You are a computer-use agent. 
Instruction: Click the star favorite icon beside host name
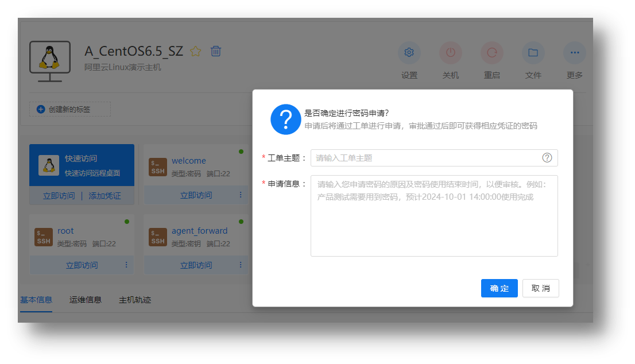pos(196,51)
